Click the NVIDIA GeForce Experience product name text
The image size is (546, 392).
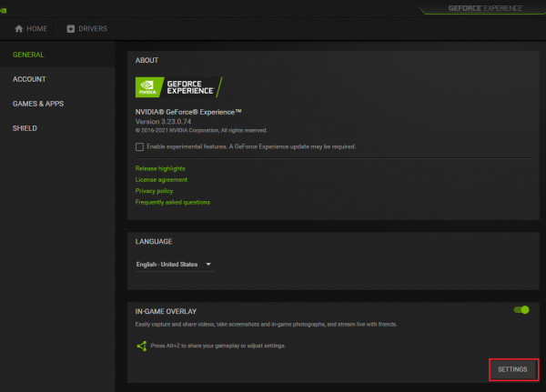188,112
